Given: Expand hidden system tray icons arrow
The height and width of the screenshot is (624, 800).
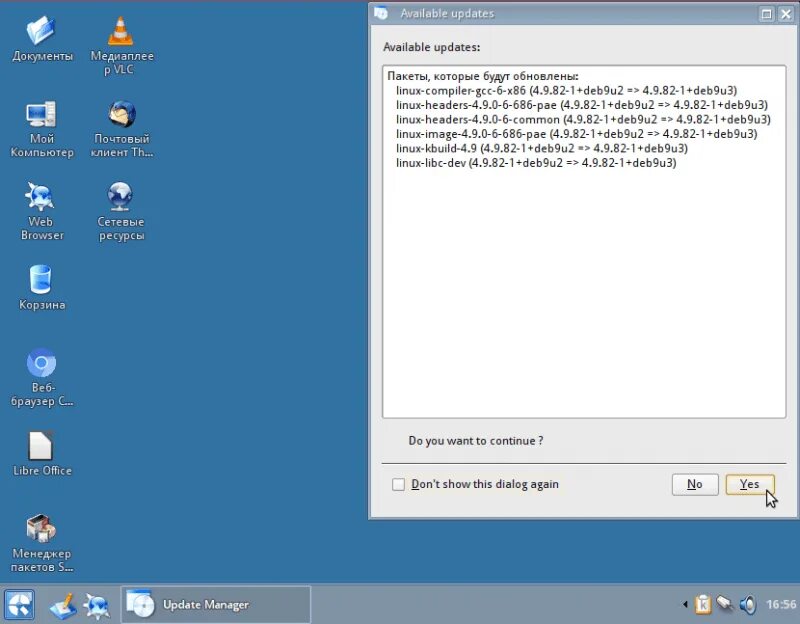Looking at the screenshot, I should pyautogui.click(x=685, y=605).
